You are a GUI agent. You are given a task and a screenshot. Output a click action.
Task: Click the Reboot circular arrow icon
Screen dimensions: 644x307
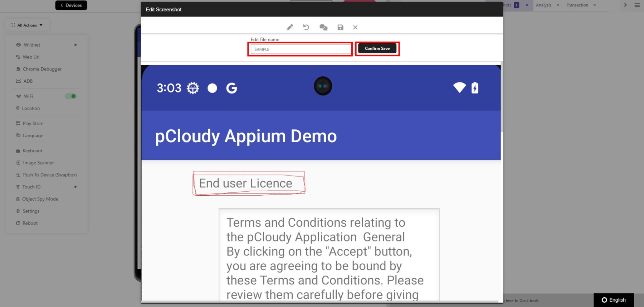tap(18, 223)
